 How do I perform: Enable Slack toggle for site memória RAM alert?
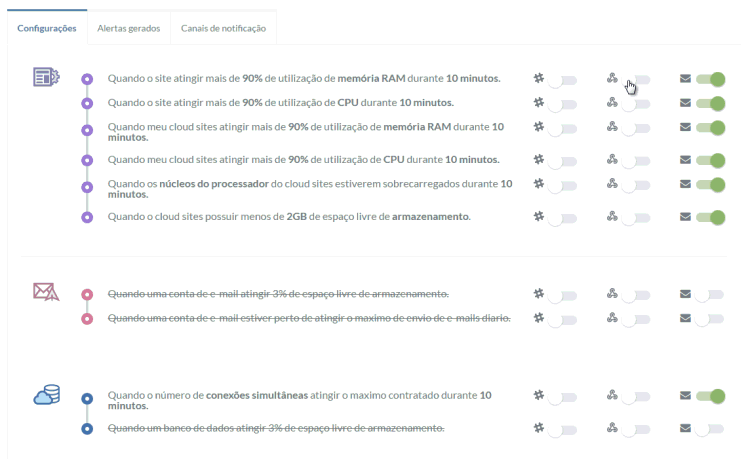pyautogui.click(x=562, y=80)
